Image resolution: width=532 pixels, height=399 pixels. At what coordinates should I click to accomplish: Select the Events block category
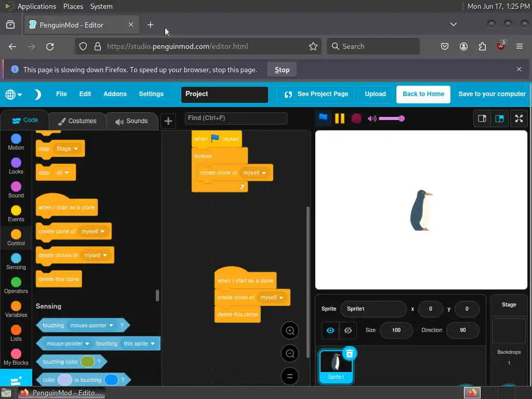pos(16,214)
